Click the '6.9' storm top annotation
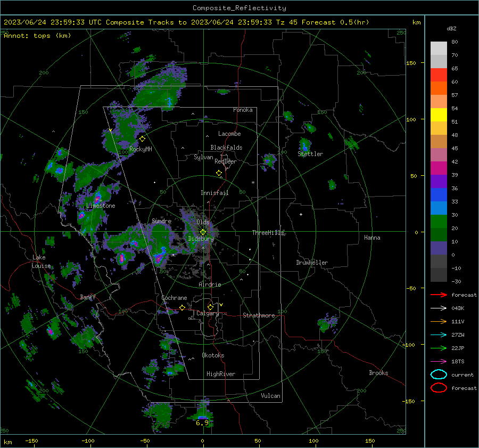The height and width of the screenshot is (448, 479). tap(202, 423)
